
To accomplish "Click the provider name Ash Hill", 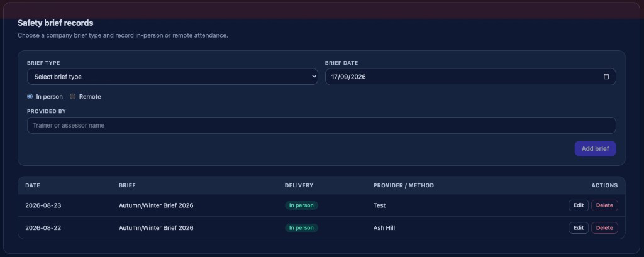I will pyautogui.click(x=384, y=227).
